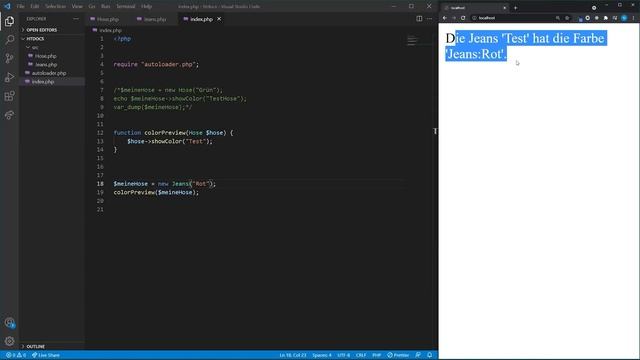Viewport: 640px width, 360px height.
Task: Open the View menu
Action: (77, 7)
